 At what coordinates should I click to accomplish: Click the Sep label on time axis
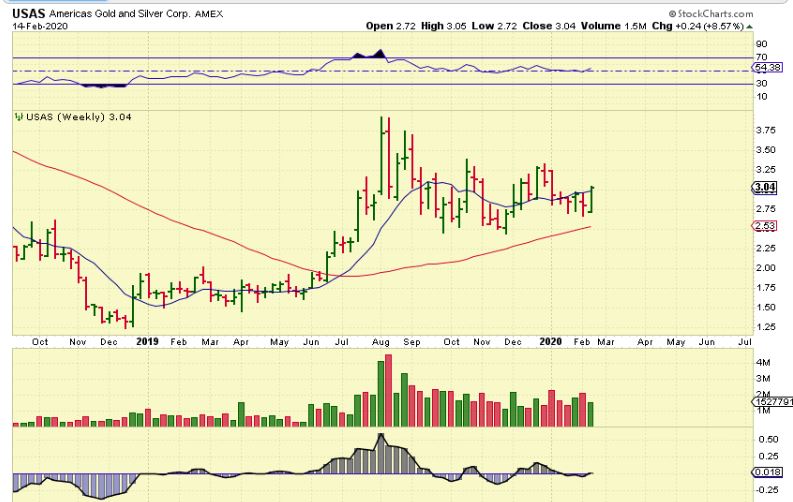[x=412, y=342]
